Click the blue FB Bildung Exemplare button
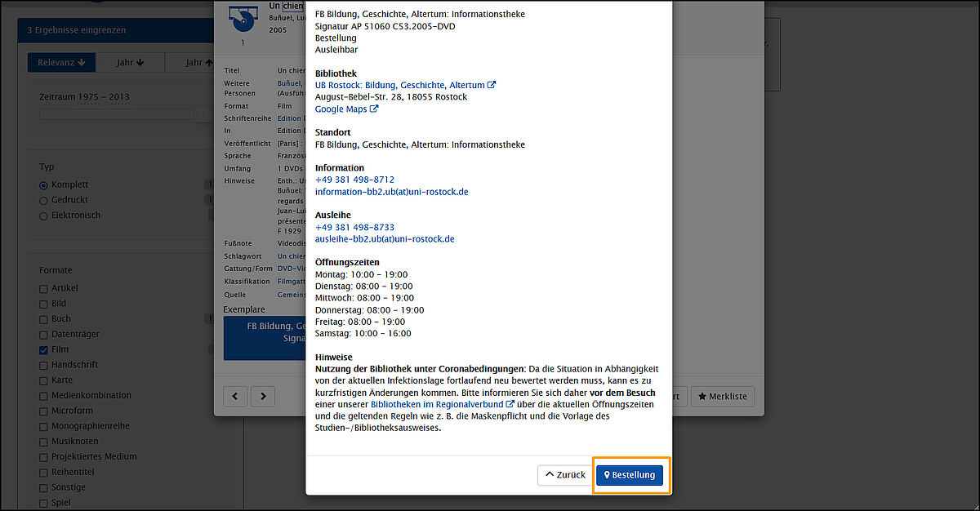Screen dimensions: 980x511 click(265, 338)
